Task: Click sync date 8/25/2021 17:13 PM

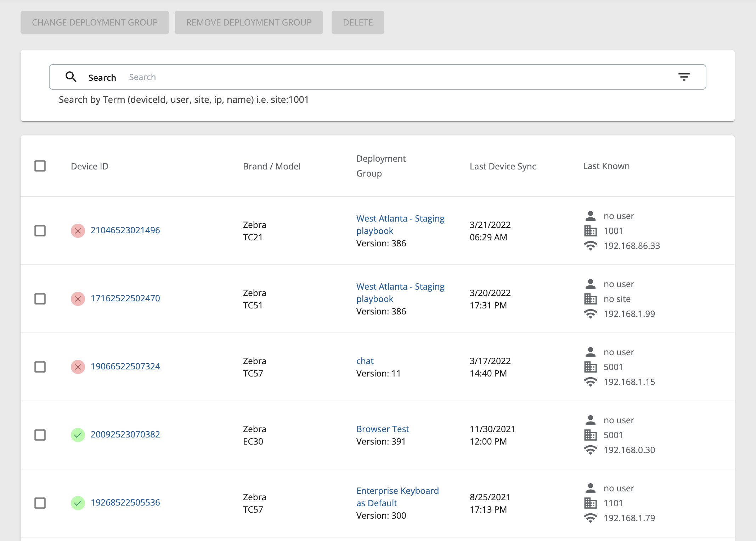Action: [490, 503]
